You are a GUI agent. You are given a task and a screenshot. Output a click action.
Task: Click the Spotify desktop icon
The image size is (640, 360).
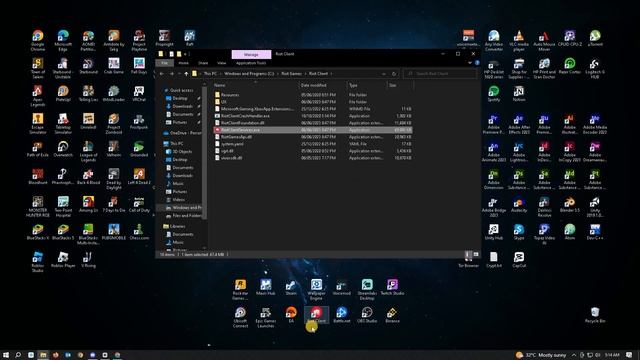pos(493,93)
